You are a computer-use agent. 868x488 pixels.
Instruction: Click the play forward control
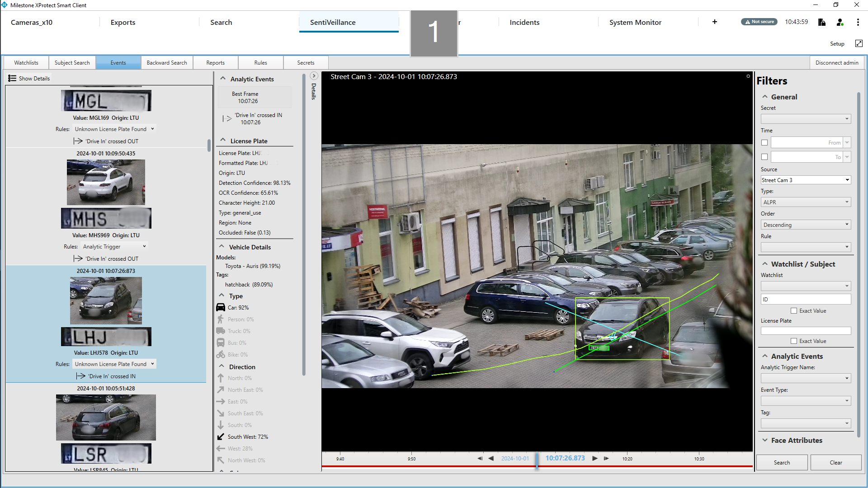[x=595, y=458]
